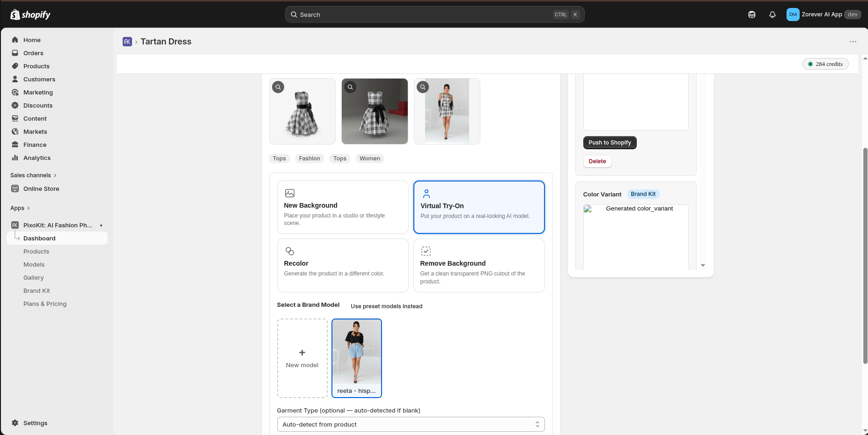Open the notifications bell
The image size is (868, 435).
pyautogui.click(x=772, y=14)
